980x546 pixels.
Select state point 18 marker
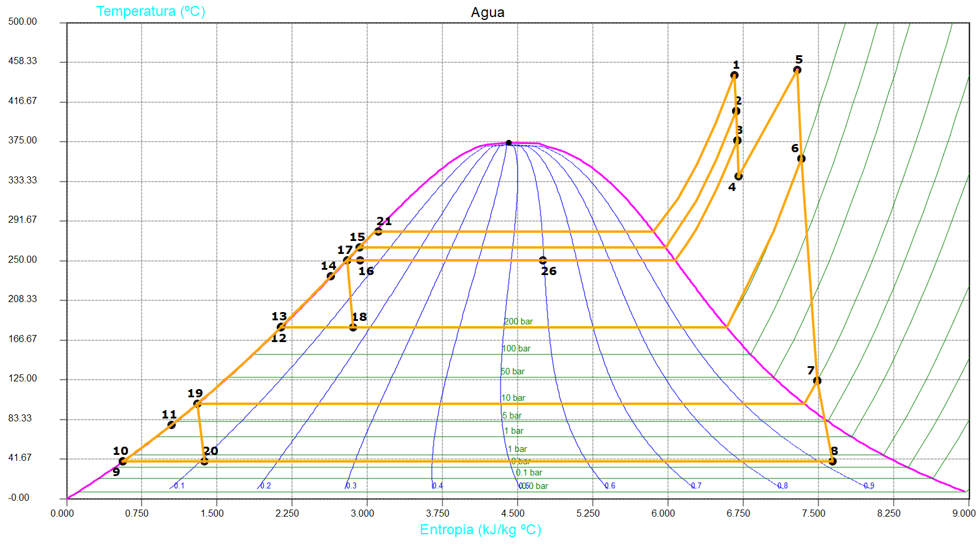coord(353,327)
